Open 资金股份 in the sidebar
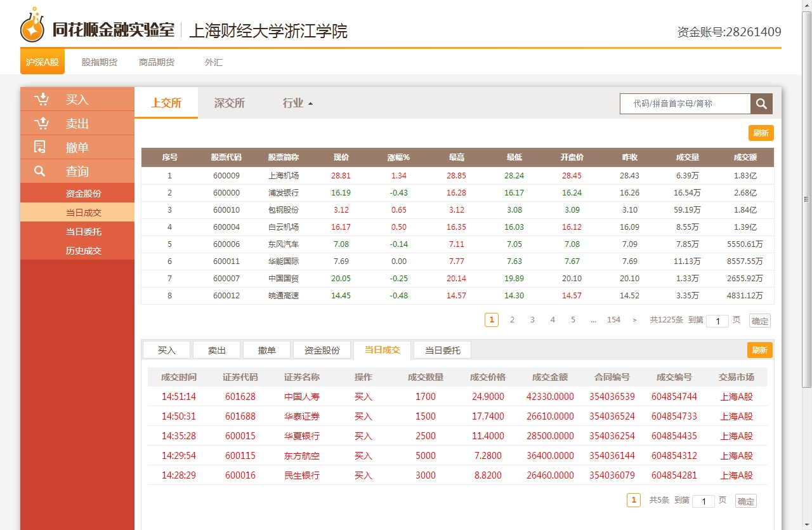 point(84,194)
